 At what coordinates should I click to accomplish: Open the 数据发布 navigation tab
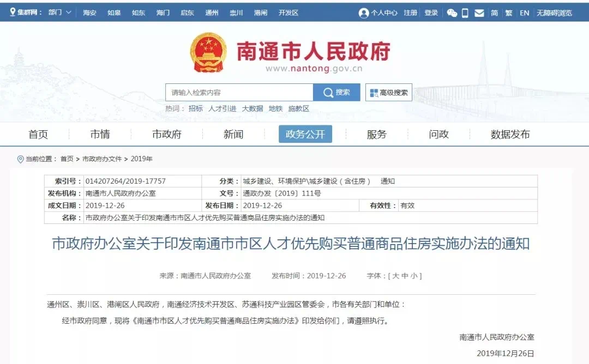click(x=510, y=134)
